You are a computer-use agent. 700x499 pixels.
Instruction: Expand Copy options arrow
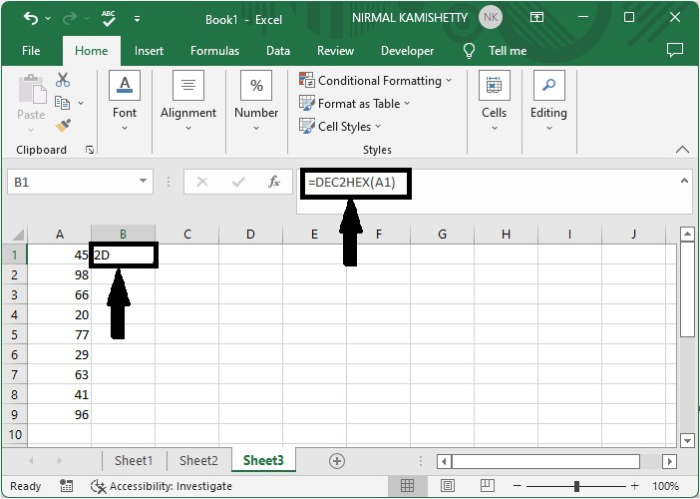[81, 103]
